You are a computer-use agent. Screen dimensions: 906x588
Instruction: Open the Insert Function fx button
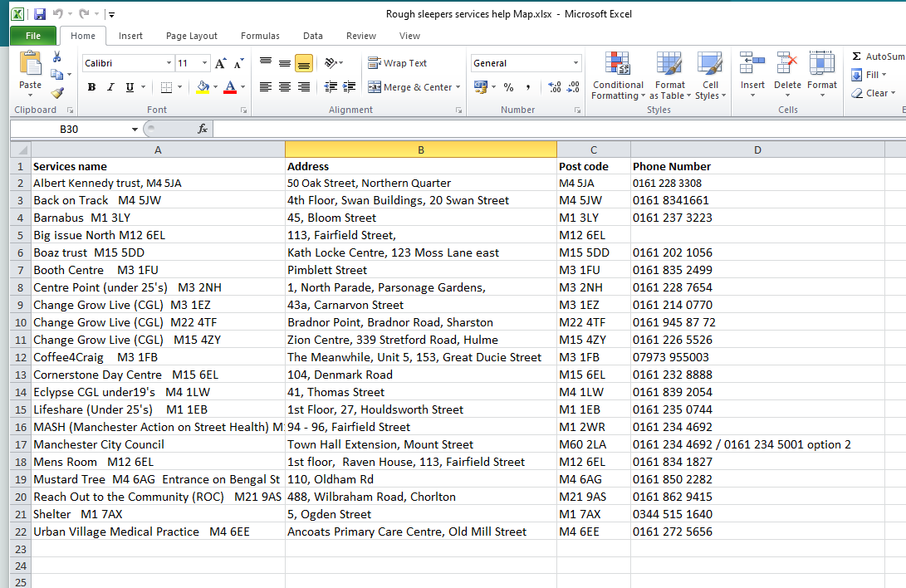coord(203,129)
